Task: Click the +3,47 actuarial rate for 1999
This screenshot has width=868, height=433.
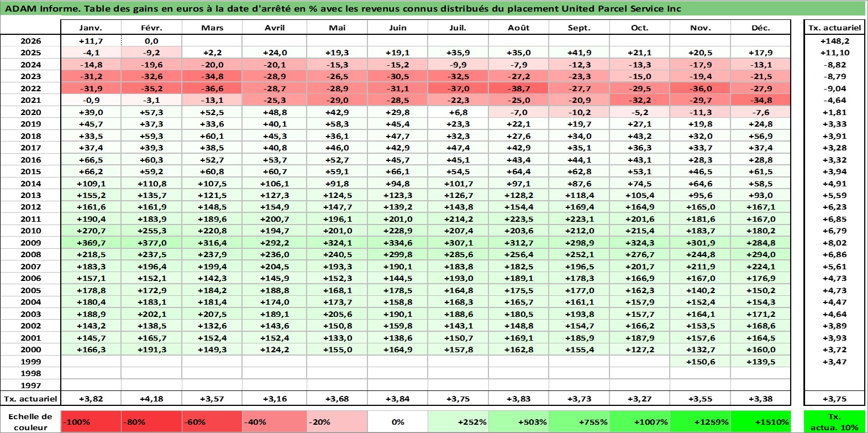Action: point(834,362)
